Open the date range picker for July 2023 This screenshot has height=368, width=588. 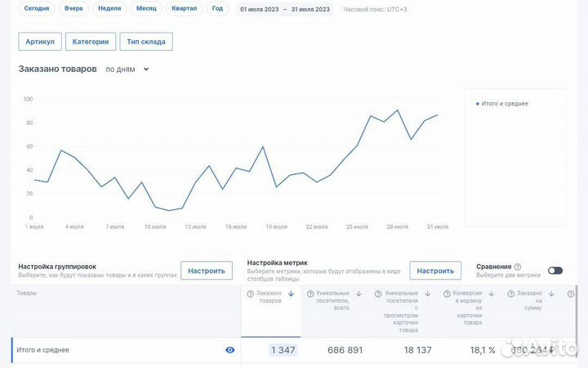[x=284, y=9]
